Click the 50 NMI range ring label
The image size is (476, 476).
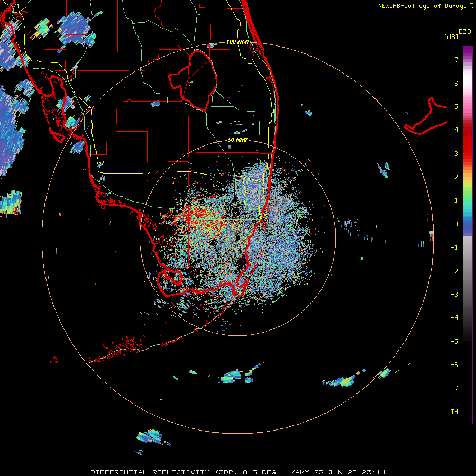click(237, 140)
